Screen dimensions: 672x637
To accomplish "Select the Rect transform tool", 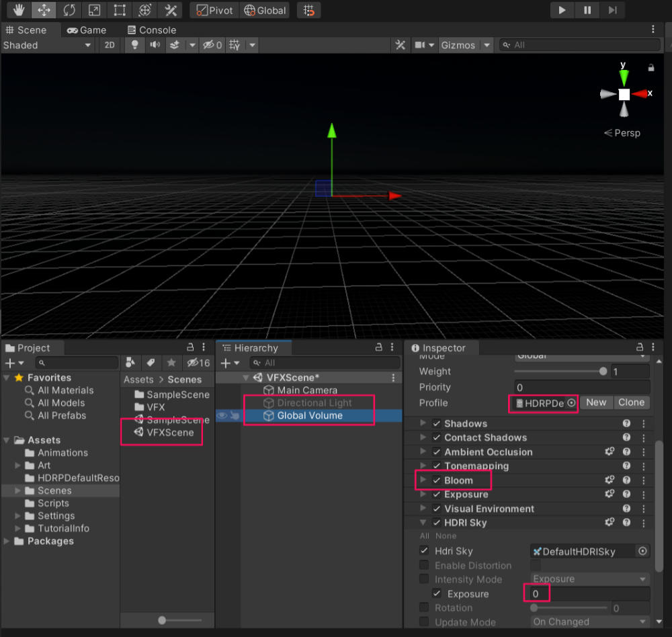I will pos(119,10).
